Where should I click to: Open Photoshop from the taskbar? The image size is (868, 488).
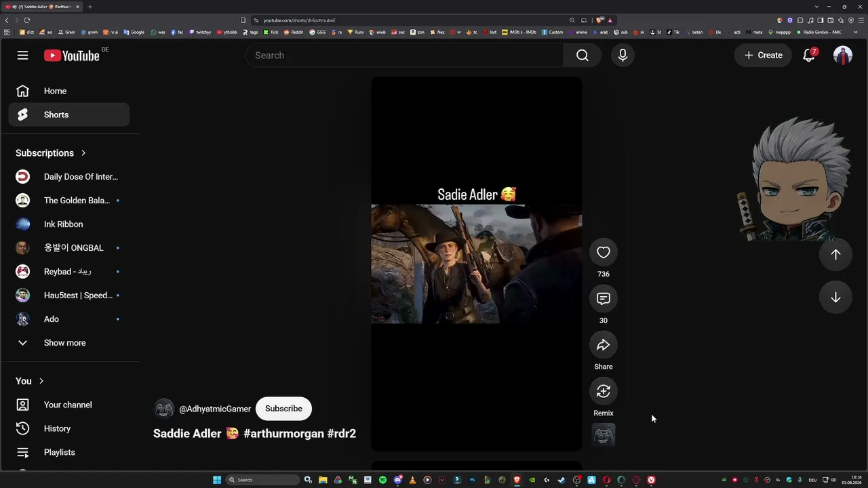point(472,480)
